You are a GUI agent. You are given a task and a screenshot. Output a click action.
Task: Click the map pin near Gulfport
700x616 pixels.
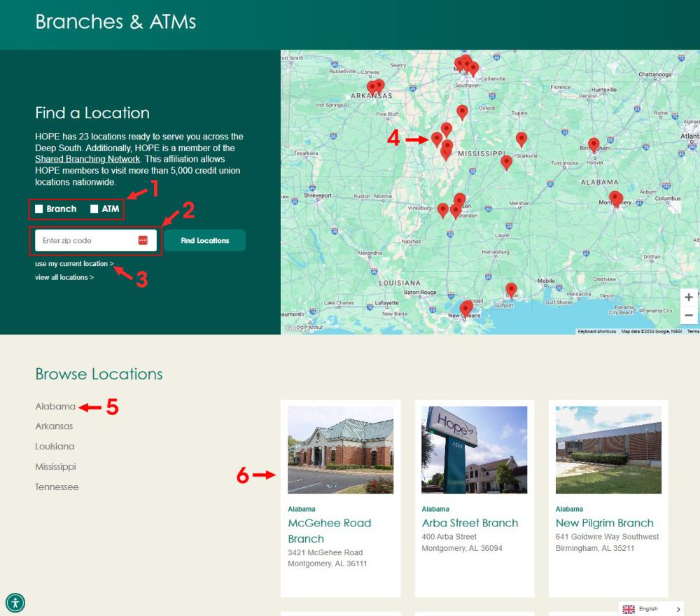(511, 290)
